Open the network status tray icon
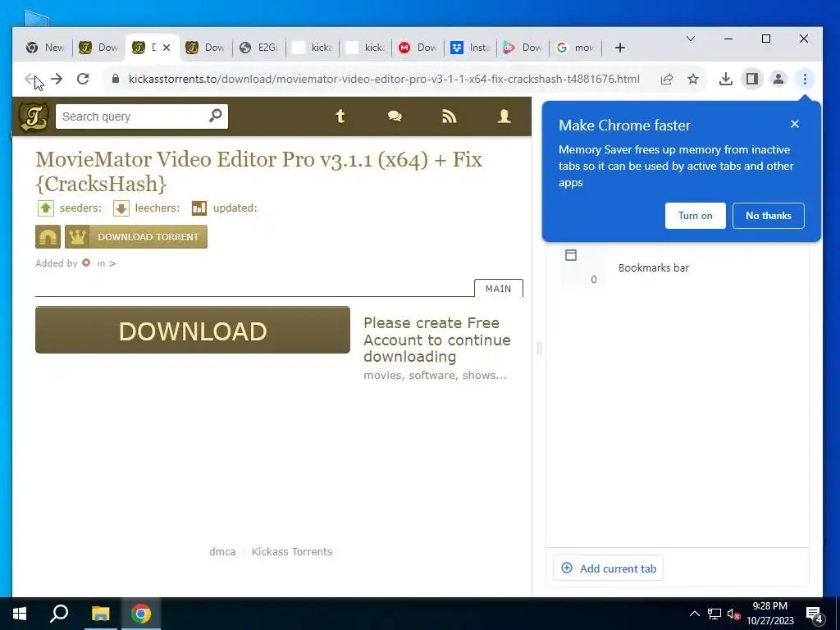The width and height of the screenshot is (840, 630). (x=714, y=614)
